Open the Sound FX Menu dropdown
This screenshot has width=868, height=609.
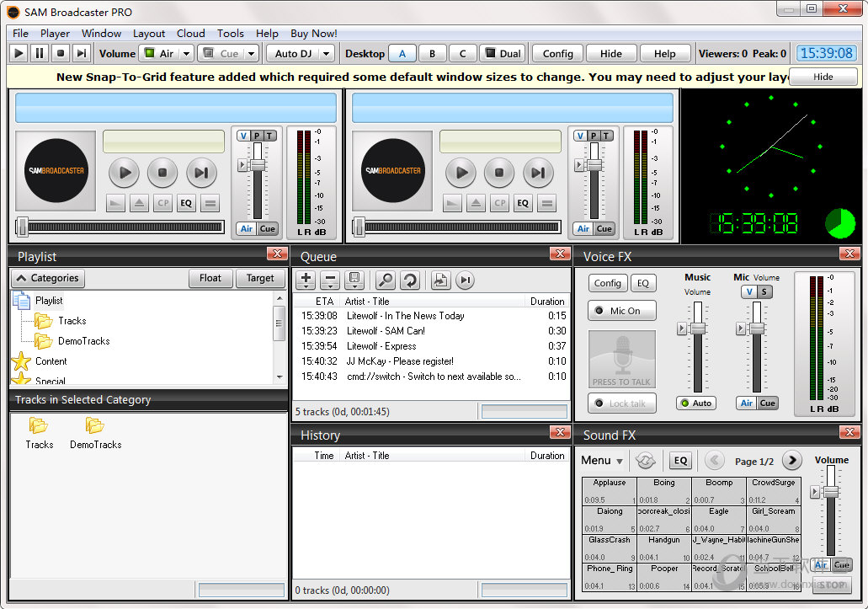602,460
